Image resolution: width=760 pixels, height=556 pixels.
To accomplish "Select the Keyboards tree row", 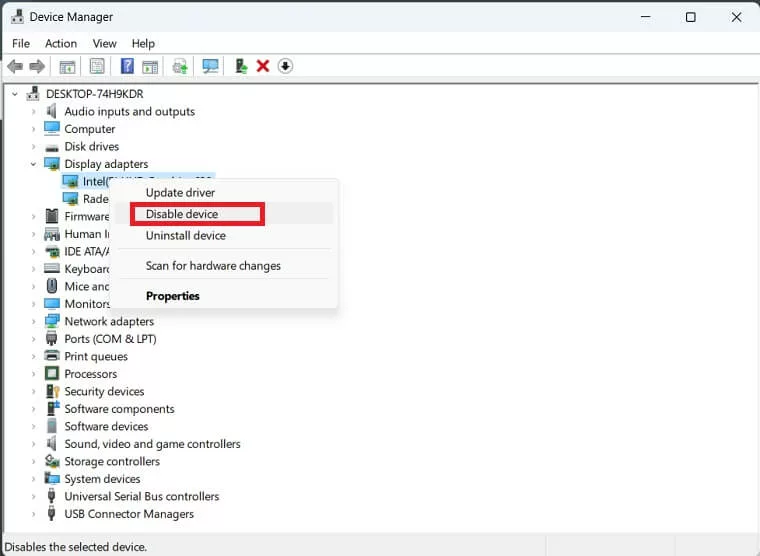I will 87,269.
